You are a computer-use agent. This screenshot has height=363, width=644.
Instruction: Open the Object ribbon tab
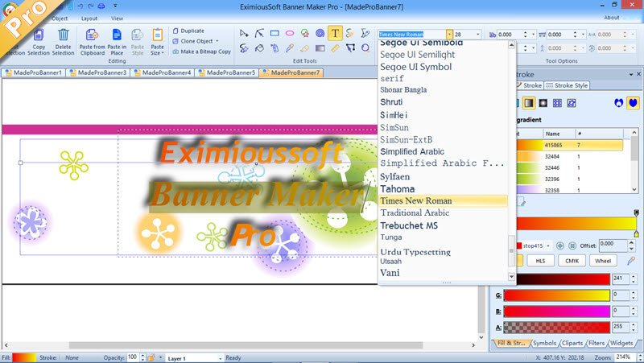point(60,19)
